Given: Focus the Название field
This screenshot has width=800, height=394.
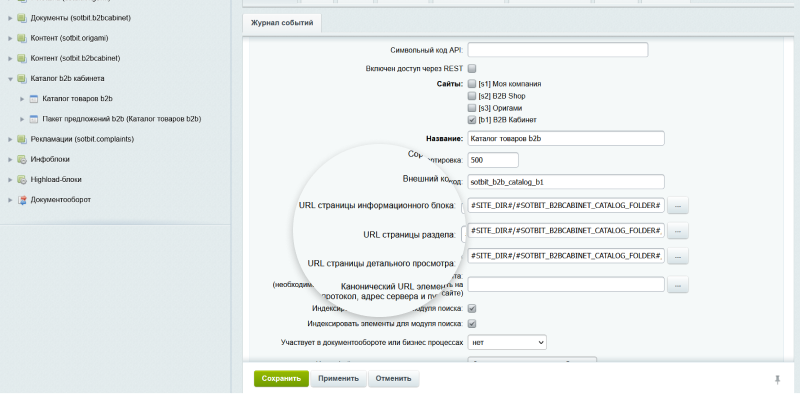Looking at the screenshot, I should tap(566, 138).
